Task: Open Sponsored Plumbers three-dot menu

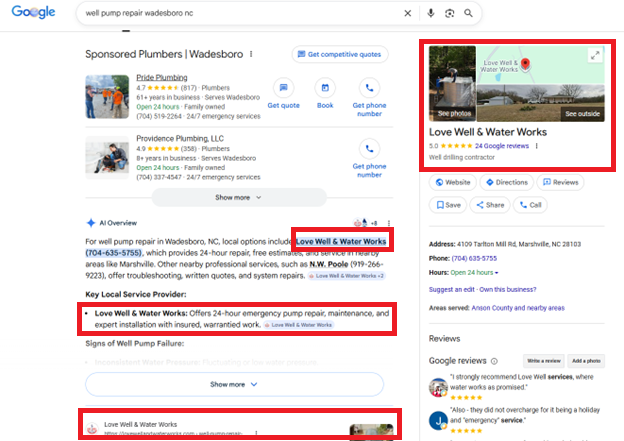Action: click(x=251, y=54)
